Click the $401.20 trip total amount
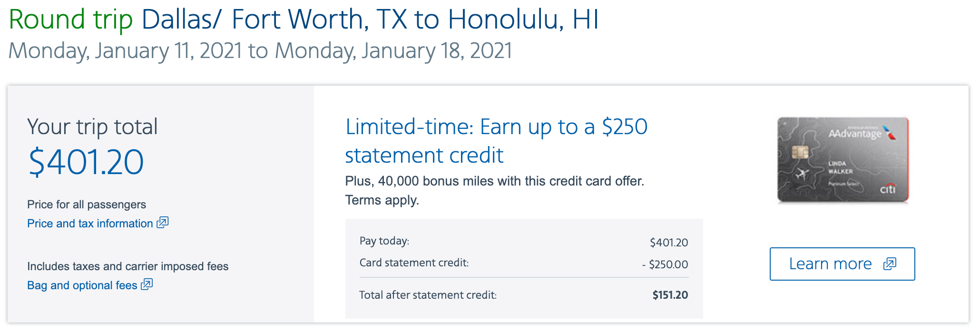Image resolution: width=980 pixels, height=332 pixels. tap(86, 162)
